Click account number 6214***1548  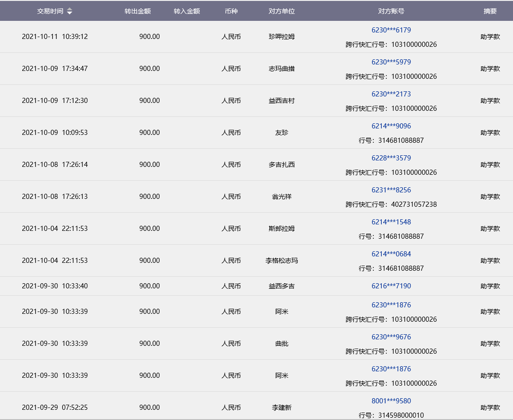pos(391,222)
